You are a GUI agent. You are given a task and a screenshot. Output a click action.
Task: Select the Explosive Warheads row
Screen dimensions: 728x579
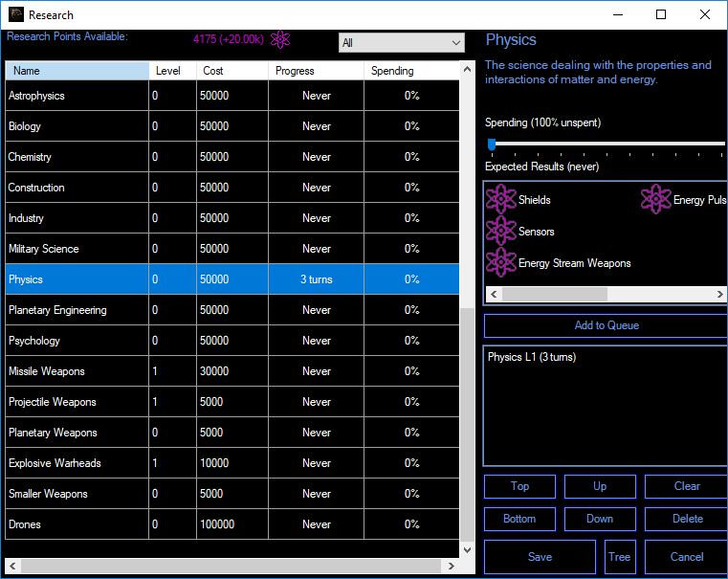coord(232,463)
